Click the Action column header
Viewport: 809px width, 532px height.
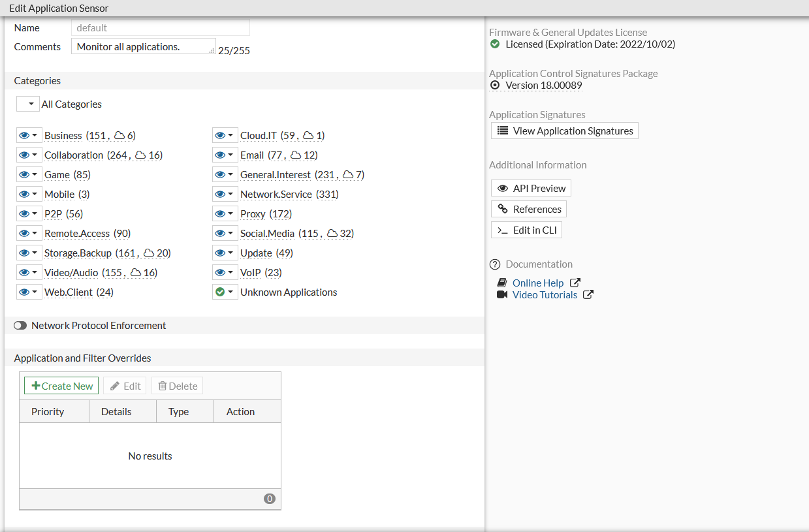click(x=240, y=412)
